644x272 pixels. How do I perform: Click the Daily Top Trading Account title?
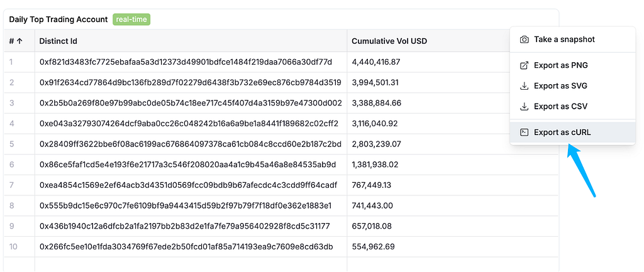(x=58, y=19)
